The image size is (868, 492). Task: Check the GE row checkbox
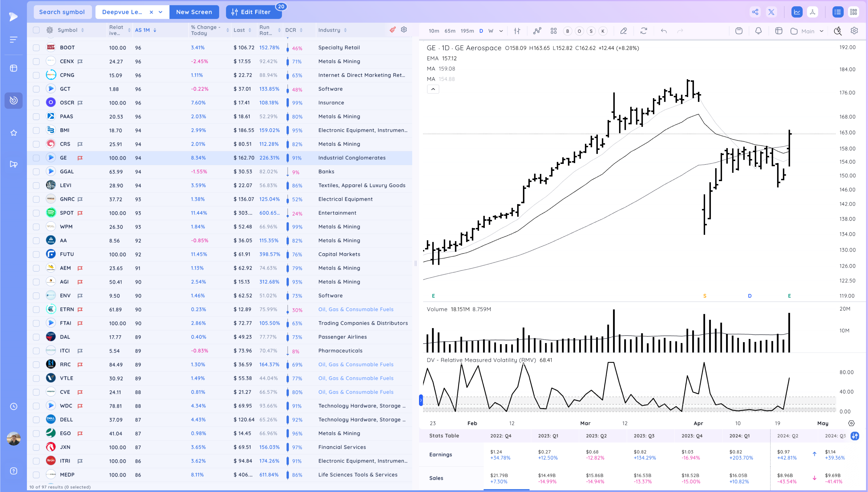coord(36,158)
